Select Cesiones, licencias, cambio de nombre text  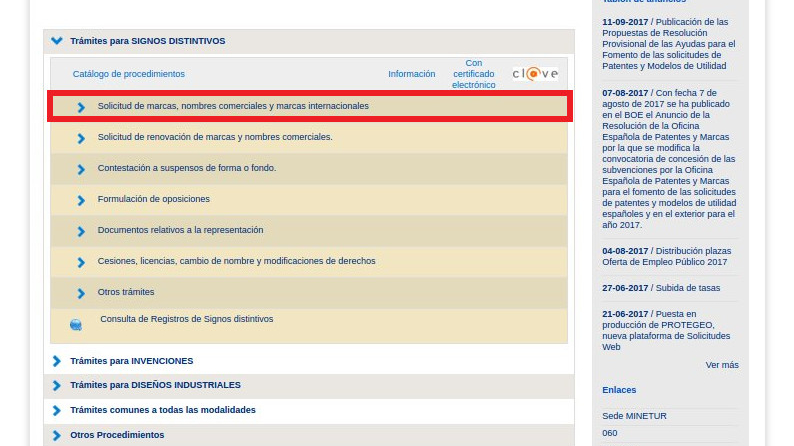coord(236,261)
